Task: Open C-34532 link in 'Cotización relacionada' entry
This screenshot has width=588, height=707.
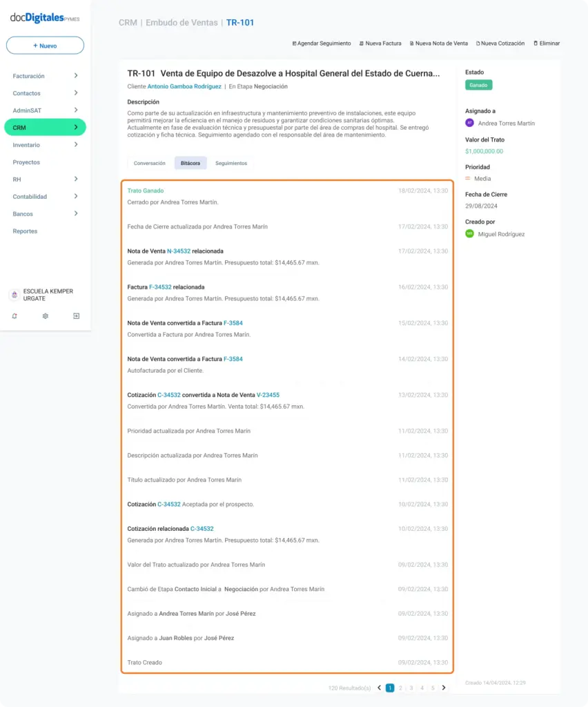Action: pos(202,529)
